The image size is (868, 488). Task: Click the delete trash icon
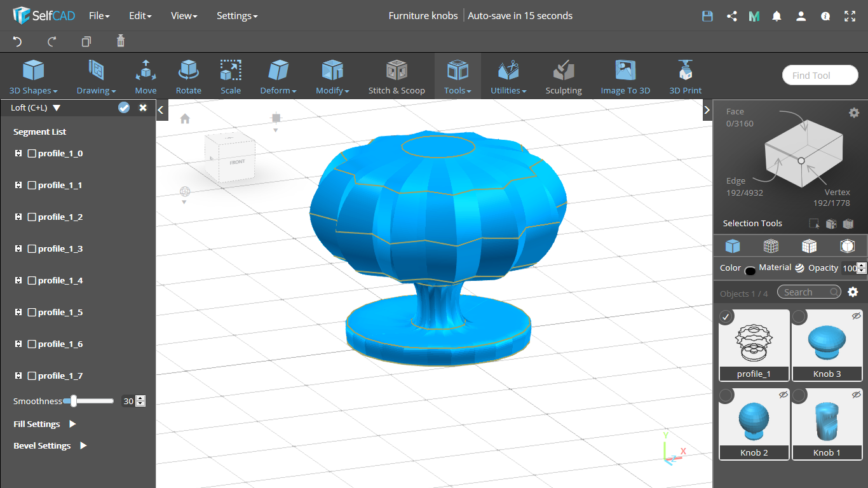(x=121, y=41)
